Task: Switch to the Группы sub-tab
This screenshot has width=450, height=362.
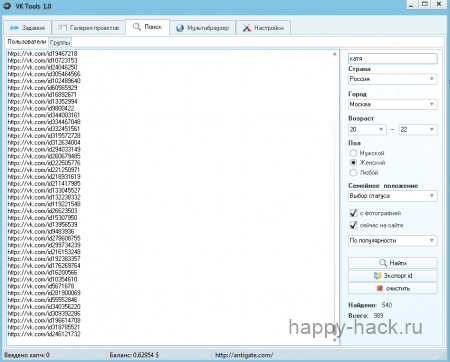Action: [x=60, y=42]
